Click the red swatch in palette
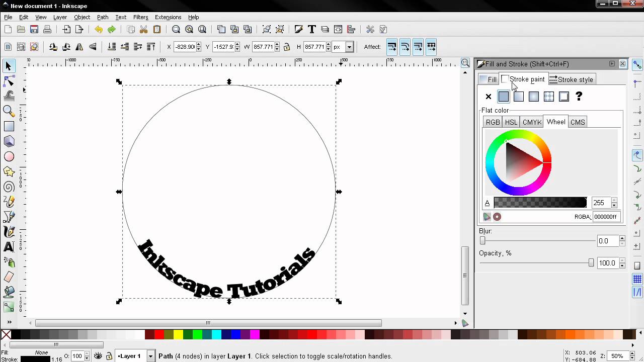644x362 pixels. tap(159, 335)
